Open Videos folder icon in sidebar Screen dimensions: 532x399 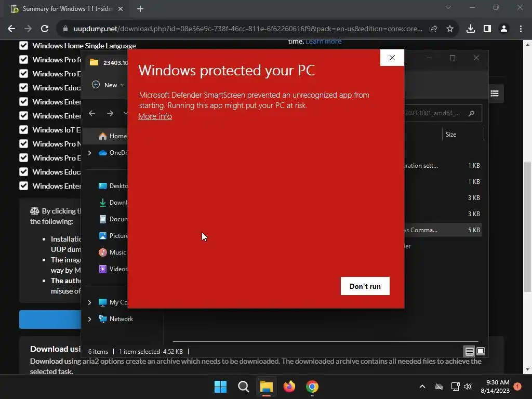pyautogui.click(x=102, y=269)
